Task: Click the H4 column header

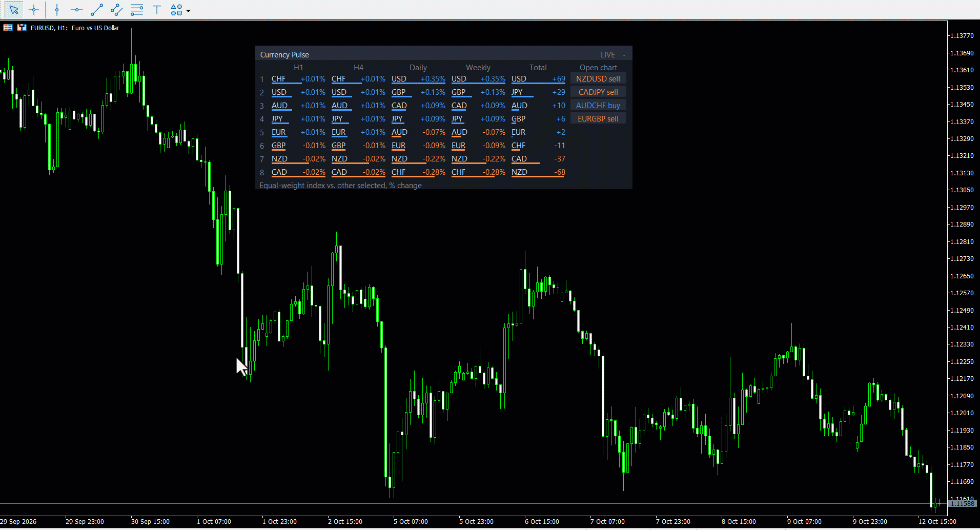Action: pyautogui.click(x=358, y=68)
